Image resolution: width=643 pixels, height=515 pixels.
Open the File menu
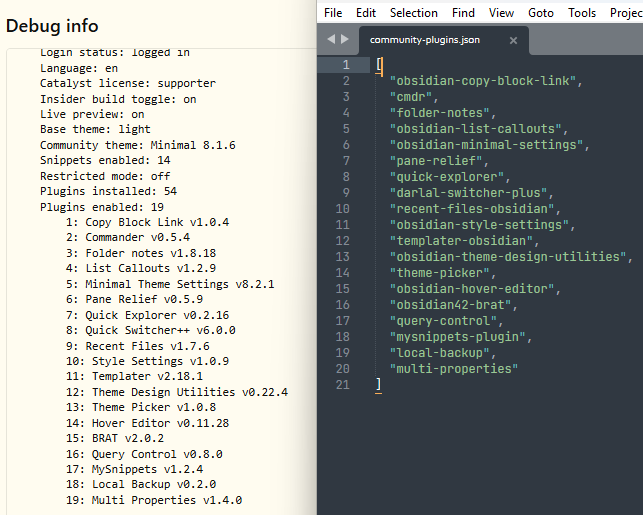[333, 13]
